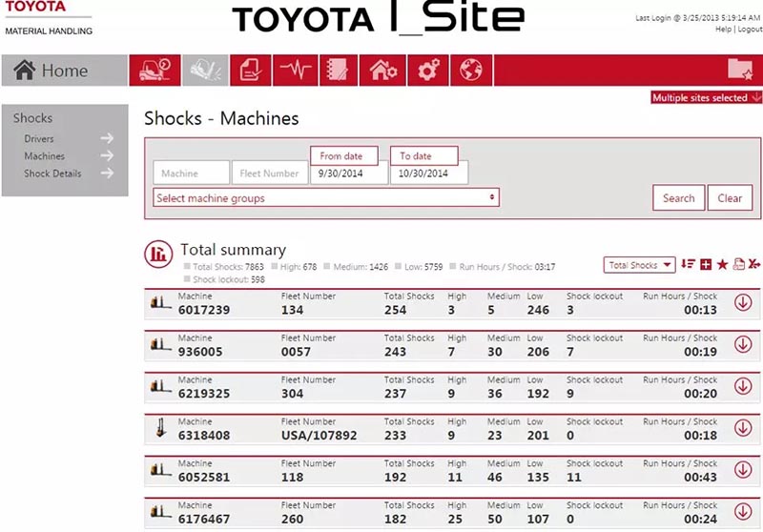Toggle the High: 678 legend box
Viewport: 763px width, 532px height.
point(275,266)
